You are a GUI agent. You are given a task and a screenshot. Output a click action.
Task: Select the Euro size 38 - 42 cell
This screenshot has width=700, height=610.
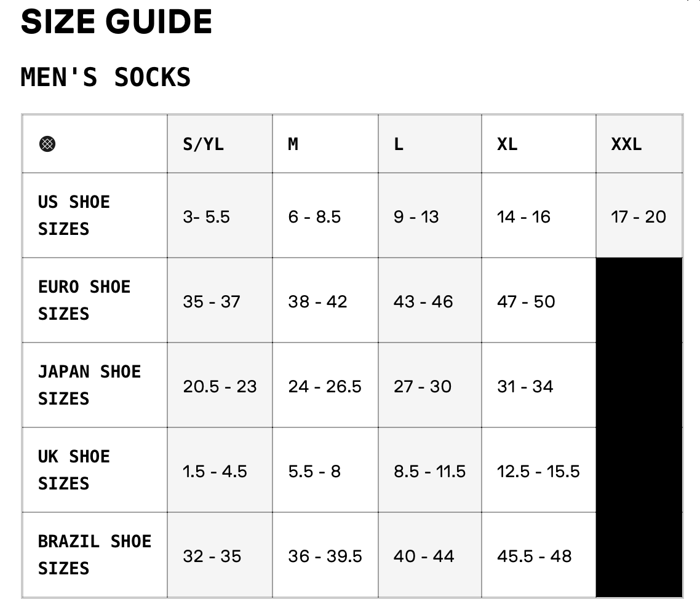tap(317, 301)
